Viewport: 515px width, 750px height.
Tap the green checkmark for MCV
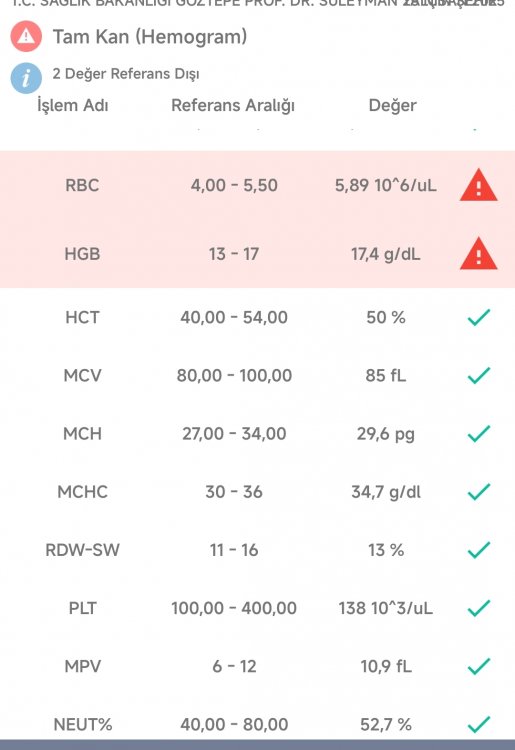click(x=479, y=375)
